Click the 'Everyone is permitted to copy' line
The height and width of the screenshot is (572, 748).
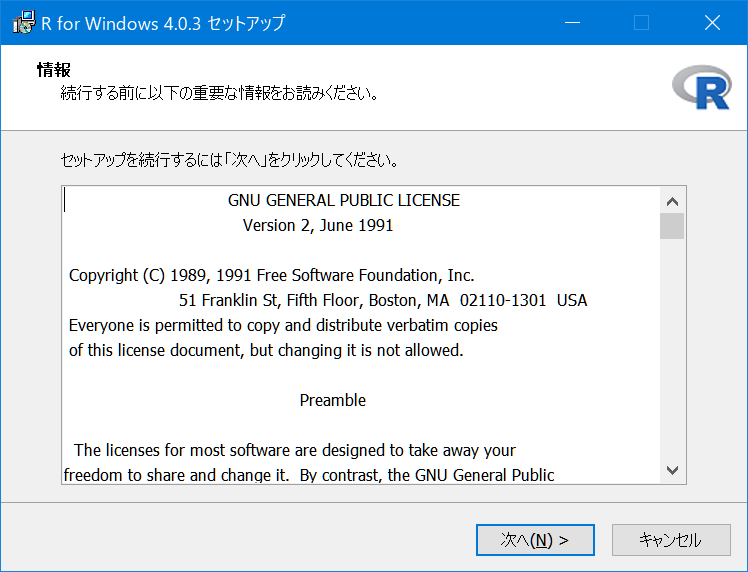point(283,325)
